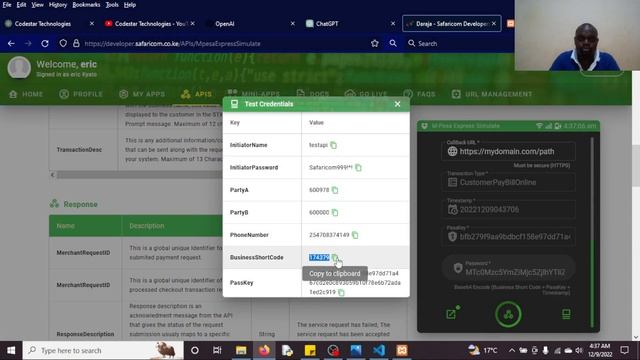Click the user avatar picture
Screen dimensions: 640x360
click(19, 67)
